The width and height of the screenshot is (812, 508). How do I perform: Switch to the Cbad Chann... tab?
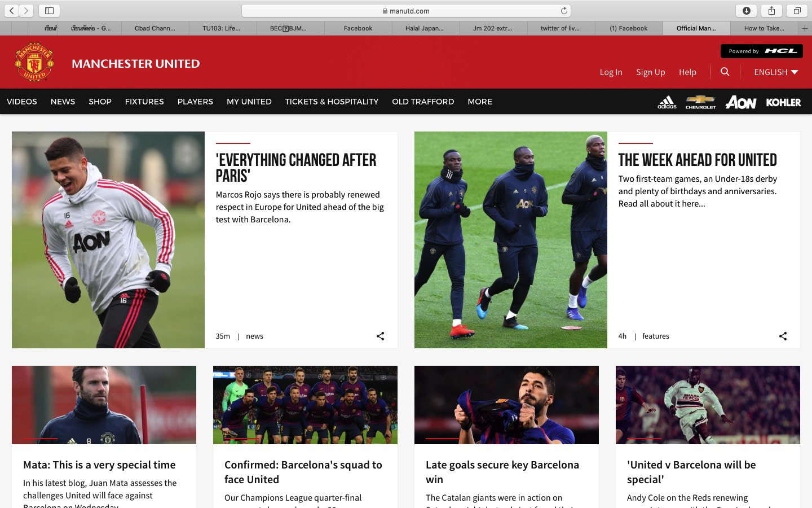[x=155, y=28]
